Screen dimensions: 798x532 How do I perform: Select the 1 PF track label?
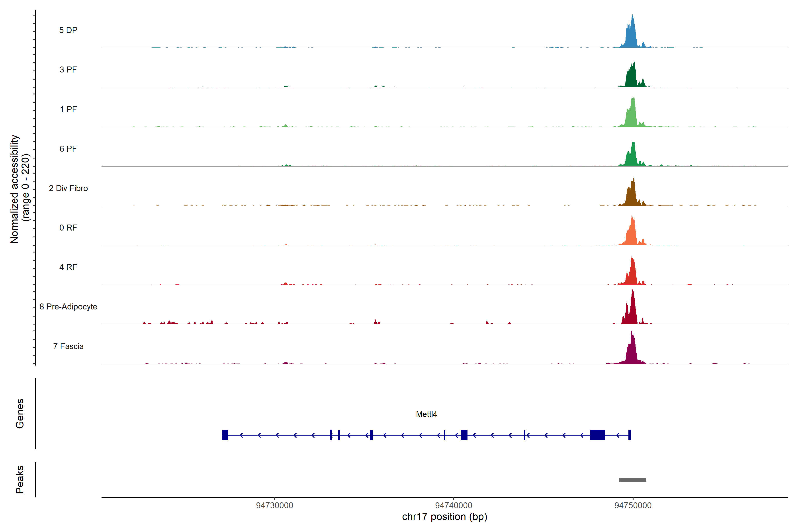[68, 109]
